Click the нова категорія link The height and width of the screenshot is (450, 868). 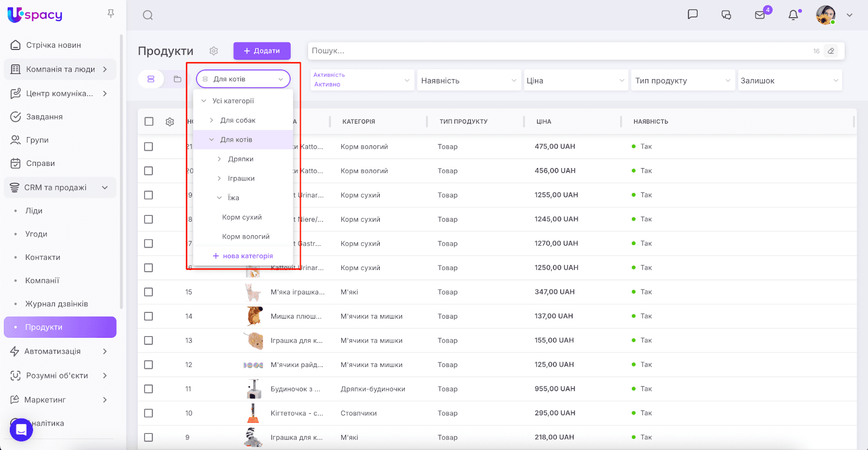[x=243, y=256]
